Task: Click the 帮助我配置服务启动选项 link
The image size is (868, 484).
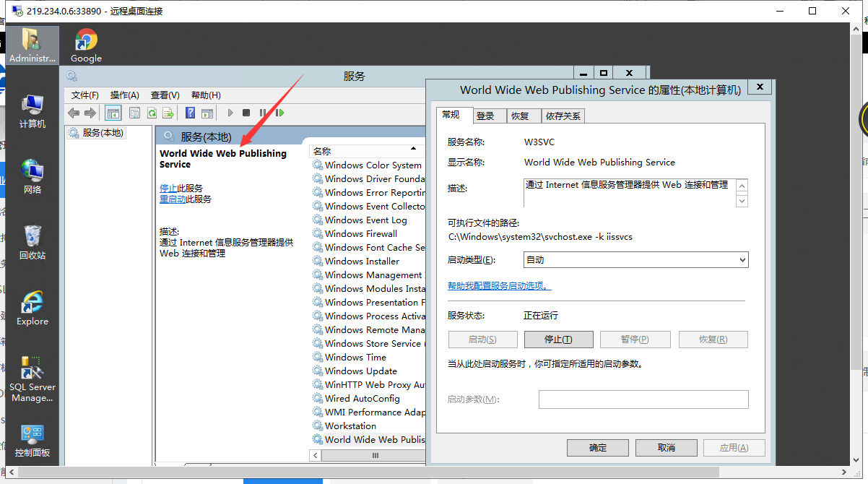Action: [499, 286]
